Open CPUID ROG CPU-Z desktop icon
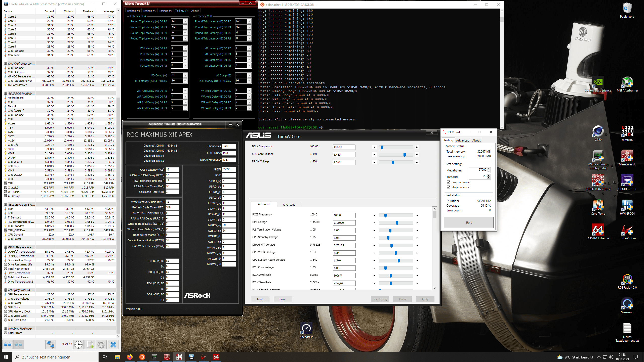 pos(598,183)
